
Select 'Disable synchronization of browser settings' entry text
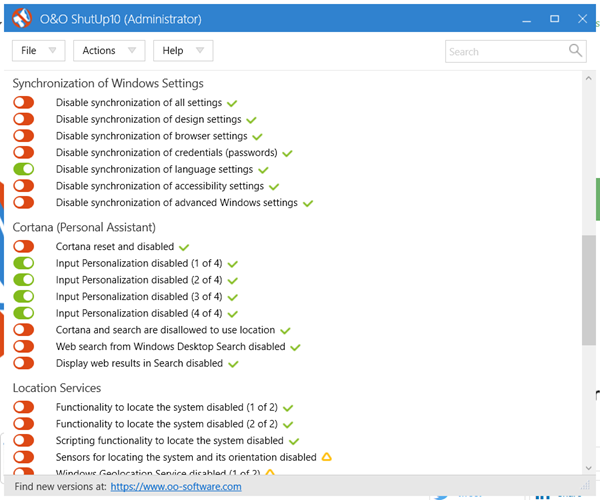pyautogui.click(x=151, y=136)
